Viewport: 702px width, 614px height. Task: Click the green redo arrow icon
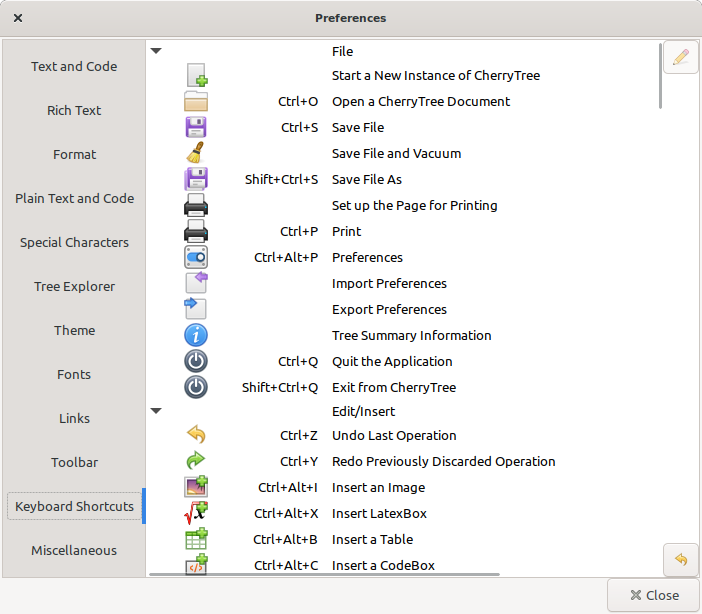coord(196,461)
